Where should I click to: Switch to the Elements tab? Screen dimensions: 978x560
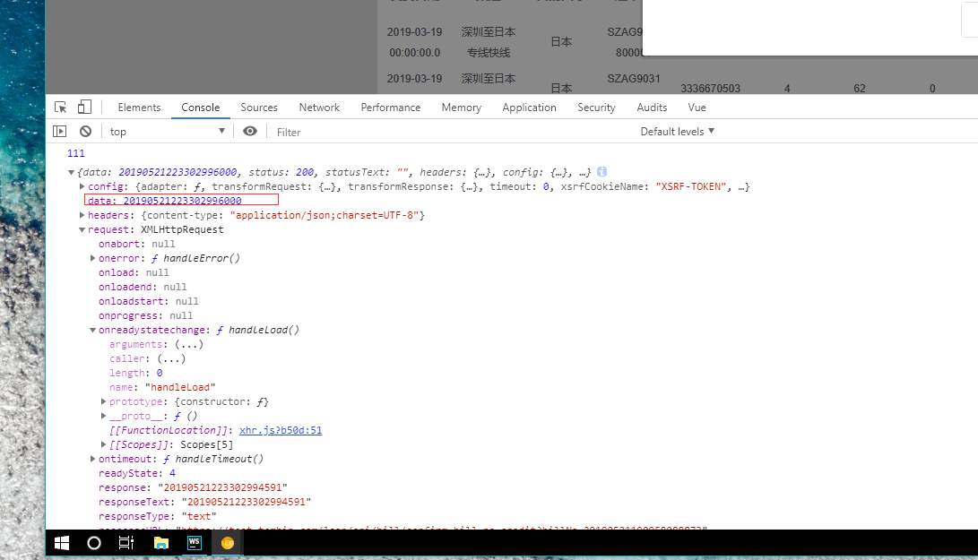point(139,107)
